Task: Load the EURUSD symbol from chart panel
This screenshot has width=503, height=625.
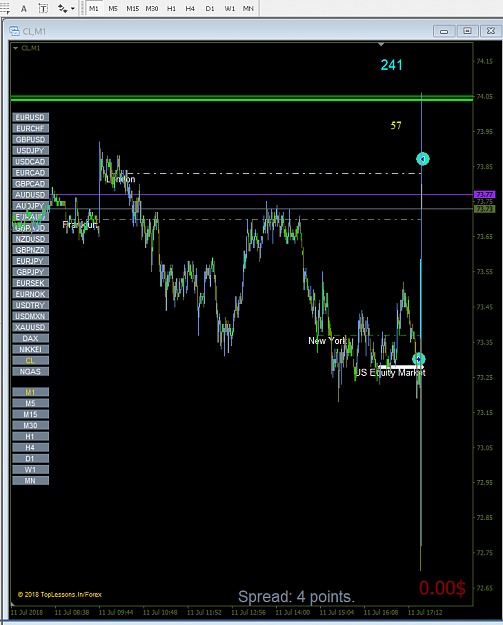Action: pyautogui.click(x=30, y=117)
